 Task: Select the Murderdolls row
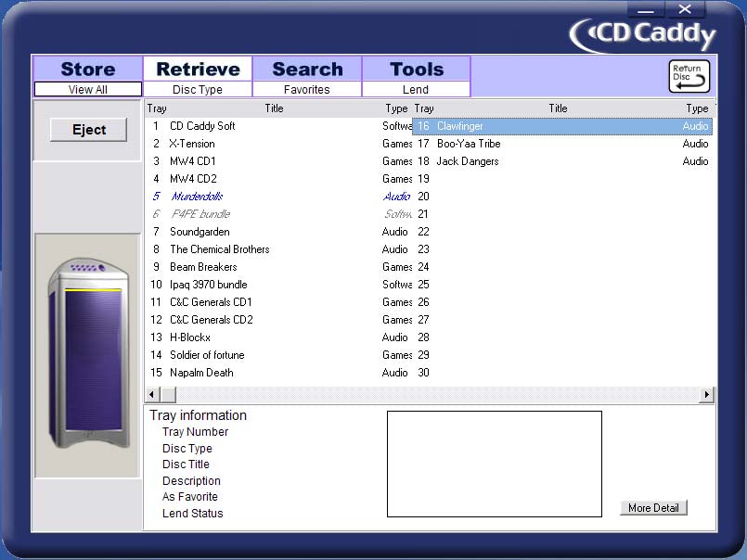click(x=278, y=197)
